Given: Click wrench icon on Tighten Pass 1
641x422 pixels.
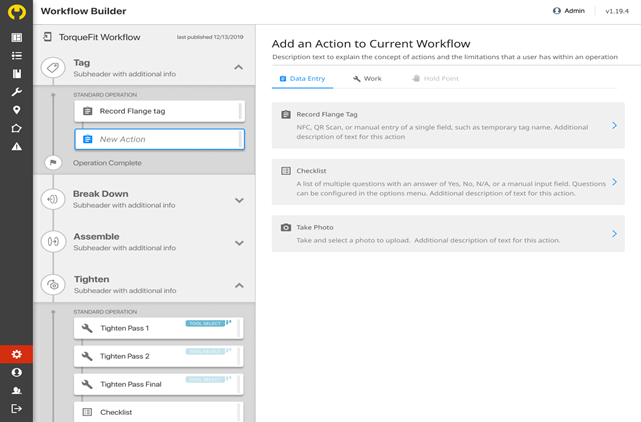Looking at the screenshot, I should tap(87, 328).
